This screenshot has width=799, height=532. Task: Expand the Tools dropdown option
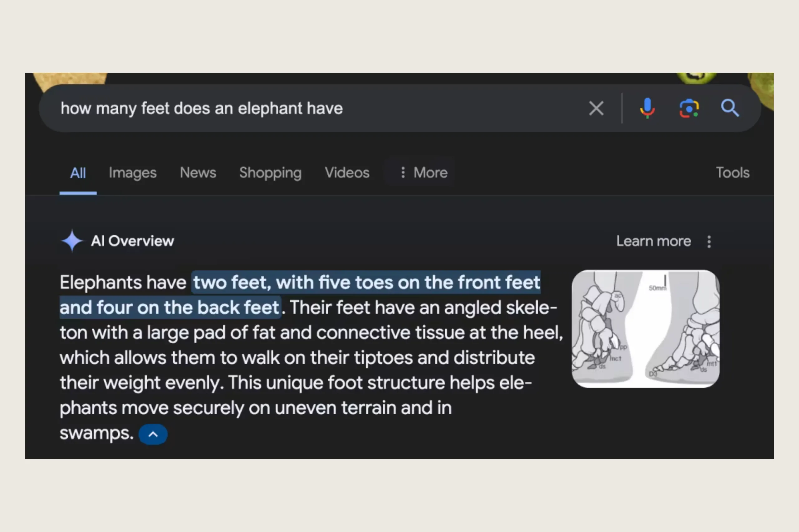(731, 172)
